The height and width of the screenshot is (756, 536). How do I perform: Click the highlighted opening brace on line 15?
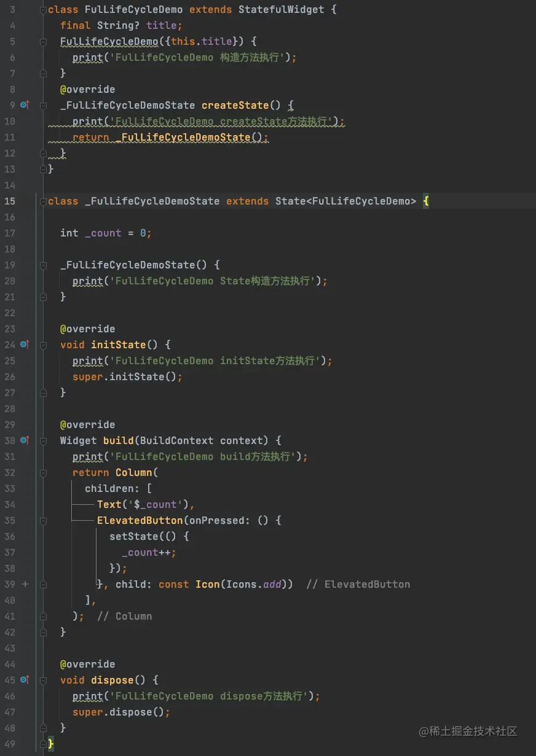pos(426,201)
